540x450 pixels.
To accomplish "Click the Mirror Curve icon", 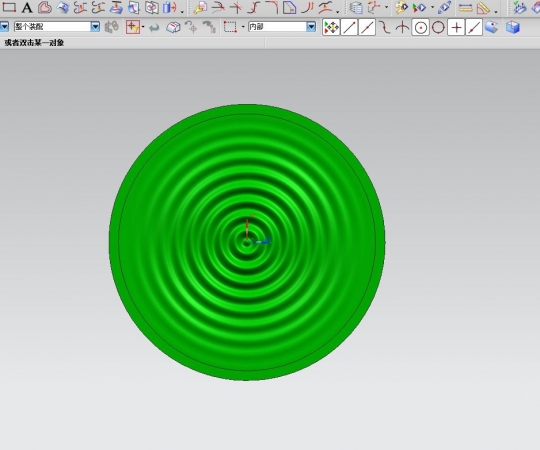I will click(x=152, y=7).
